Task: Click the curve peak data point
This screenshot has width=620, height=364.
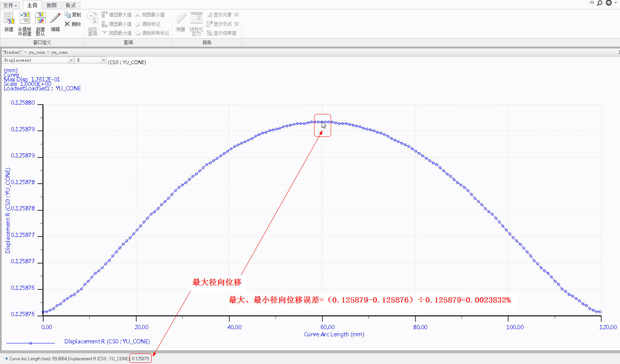Action: click(x=322, y=122)
